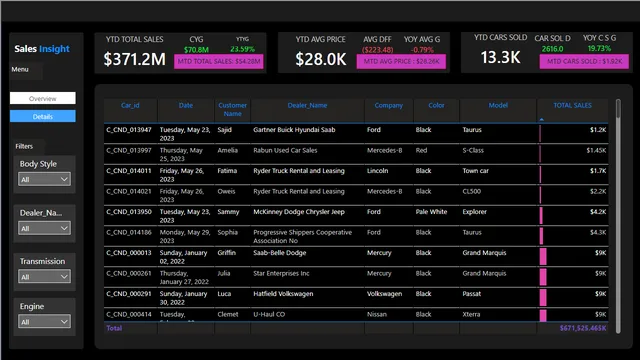The width and height of the screenshot is (640, 360).
Task: Click the 19.73% YOY C S G value
Action: [x=599, y=49]
